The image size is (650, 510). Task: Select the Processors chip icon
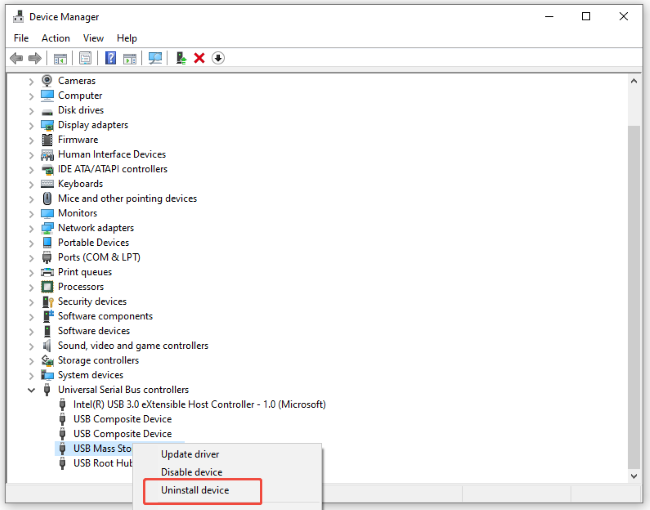(47, 287)
